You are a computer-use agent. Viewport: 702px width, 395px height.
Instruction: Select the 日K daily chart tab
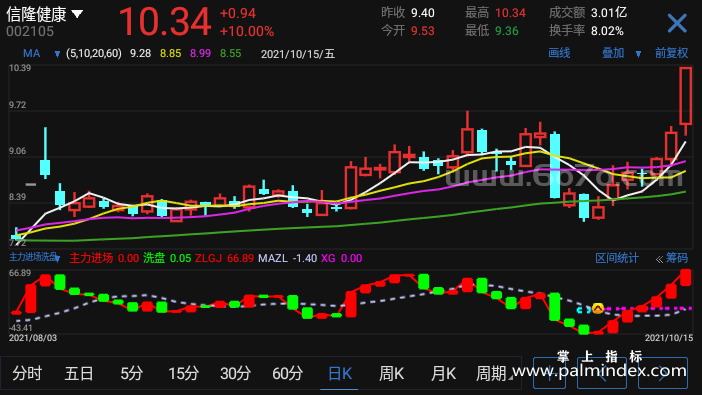tap(339, 373)
